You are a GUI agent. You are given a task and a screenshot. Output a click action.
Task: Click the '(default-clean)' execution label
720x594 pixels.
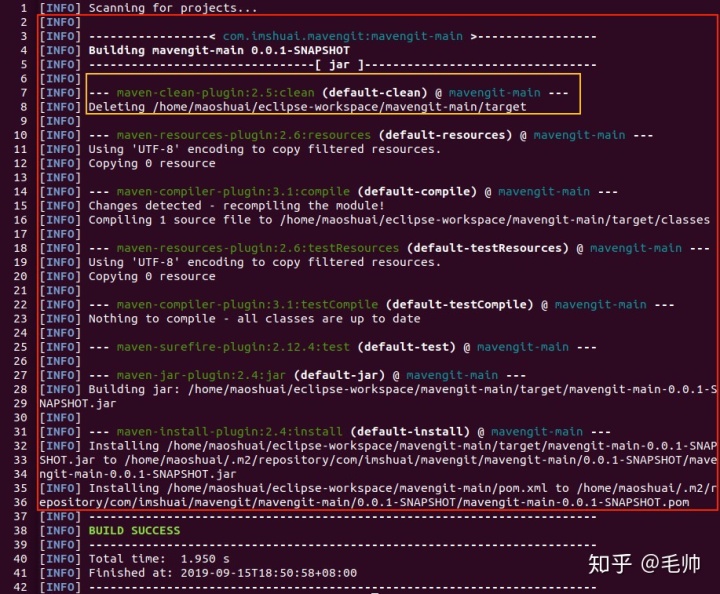(375, 93)
